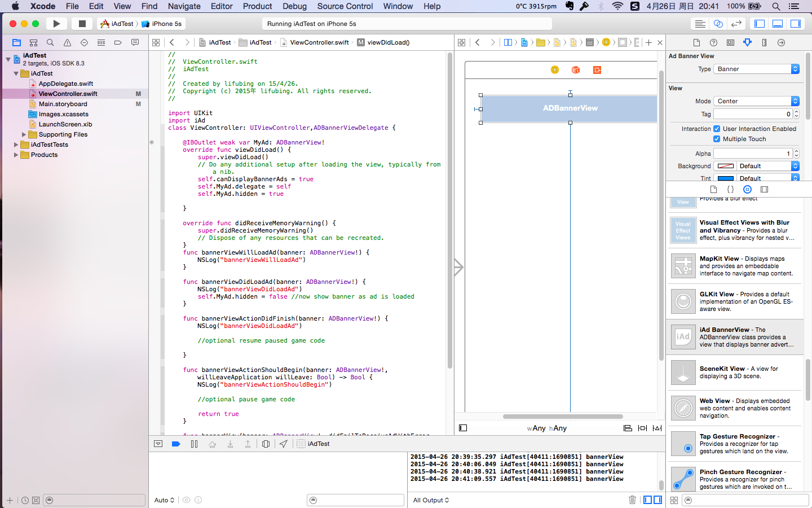The width and height of the screenshot is (812, 508).
Task: Open the ad banner Type dropdown
Action: (756, 69)
